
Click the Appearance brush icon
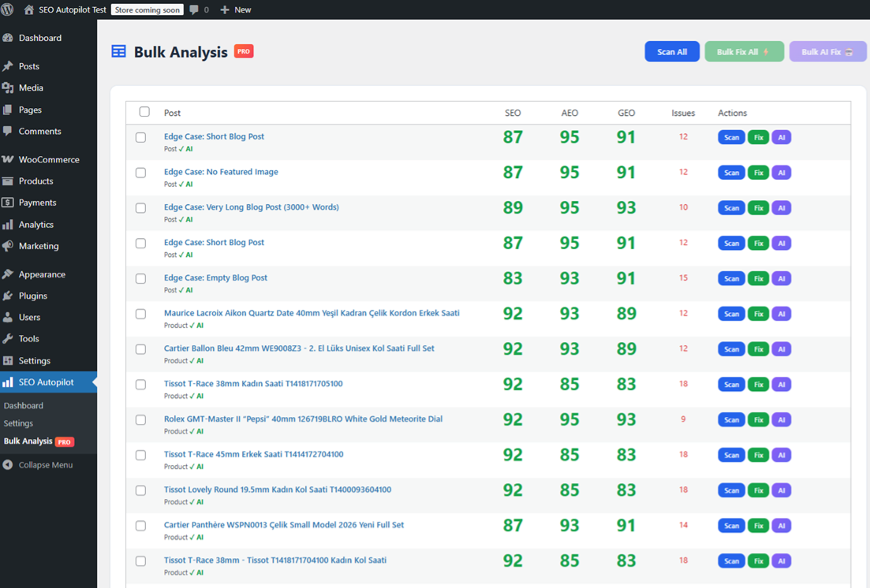10,274
